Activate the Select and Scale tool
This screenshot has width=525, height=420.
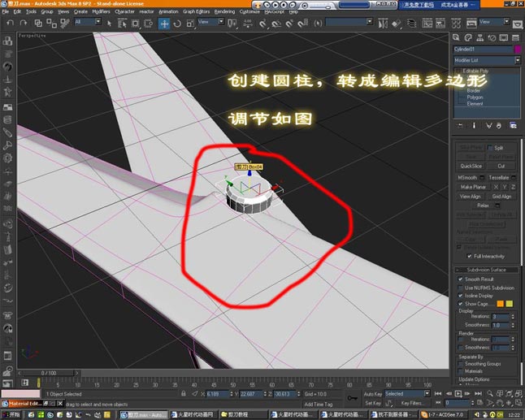(190, 24)
